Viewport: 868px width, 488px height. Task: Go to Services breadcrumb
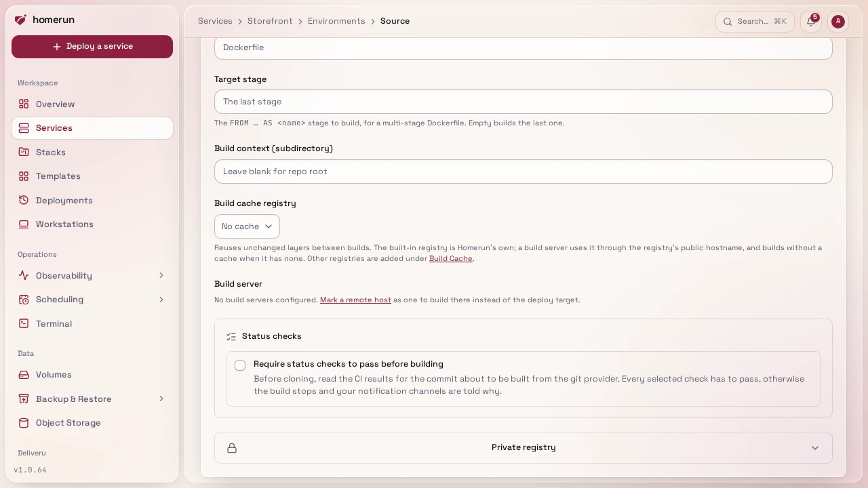pos(215,21)
